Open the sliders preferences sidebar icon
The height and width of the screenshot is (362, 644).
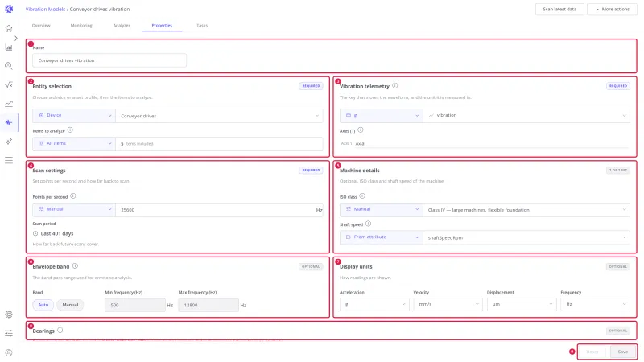pos(9,333)
